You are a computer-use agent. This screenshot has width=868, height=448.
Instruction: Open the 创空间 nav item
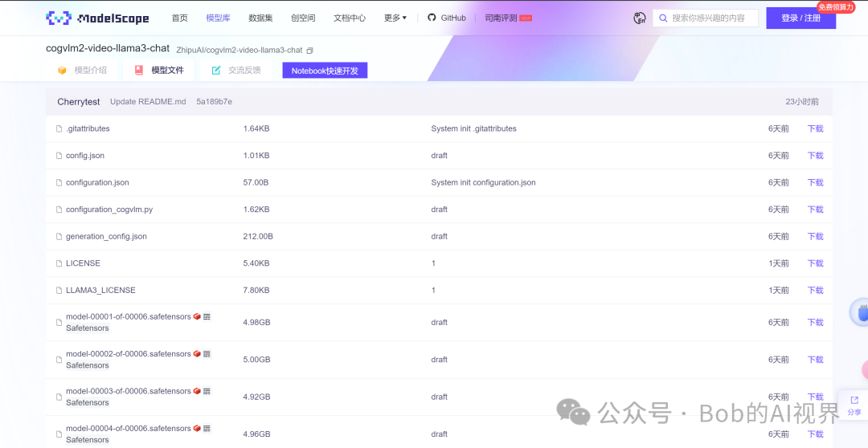coord(303,18)
